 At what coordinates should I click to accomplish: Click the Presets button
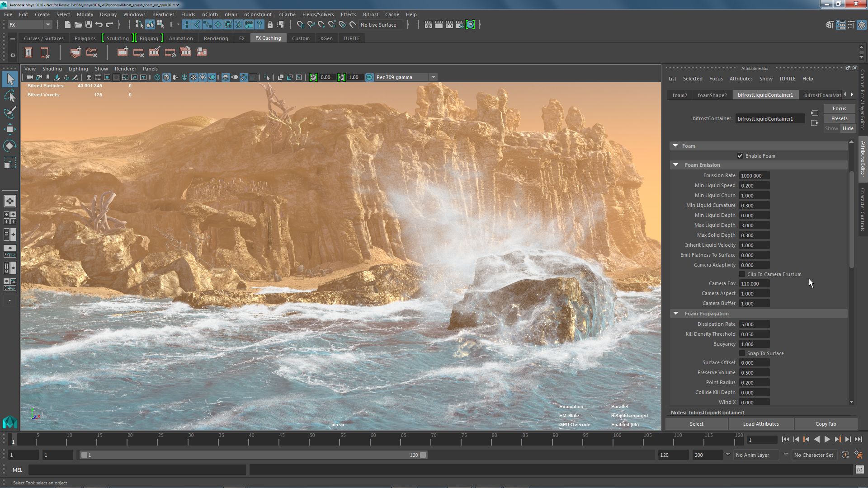839,118
